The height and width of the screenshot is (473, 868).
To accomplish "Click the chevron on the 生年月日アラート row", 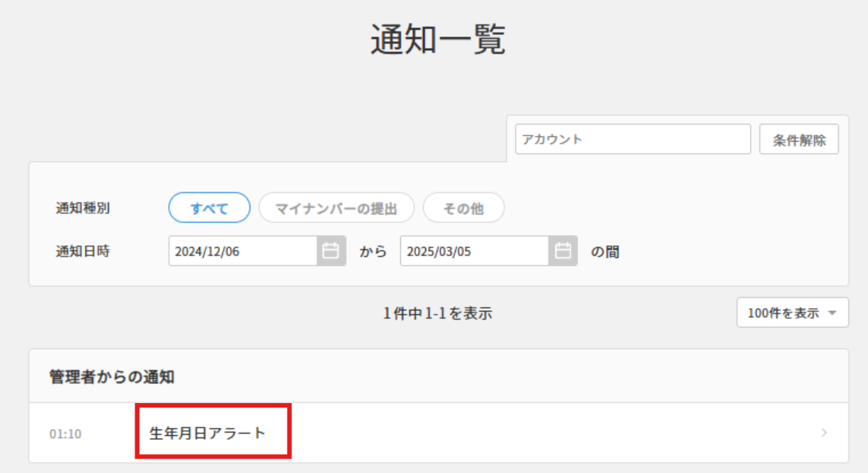I will [x=825, y=433].
